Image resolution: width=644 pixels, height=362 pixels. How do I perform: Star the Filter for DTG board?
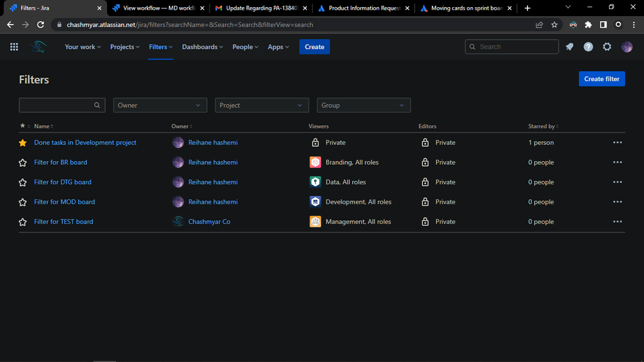23,182
